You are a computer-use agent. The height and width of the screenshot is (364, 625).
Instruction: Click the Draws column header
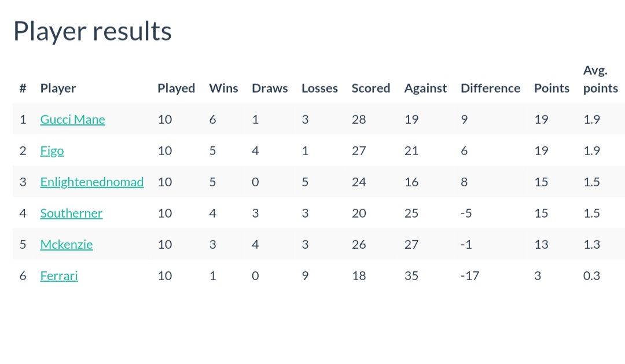click(270, 88)
